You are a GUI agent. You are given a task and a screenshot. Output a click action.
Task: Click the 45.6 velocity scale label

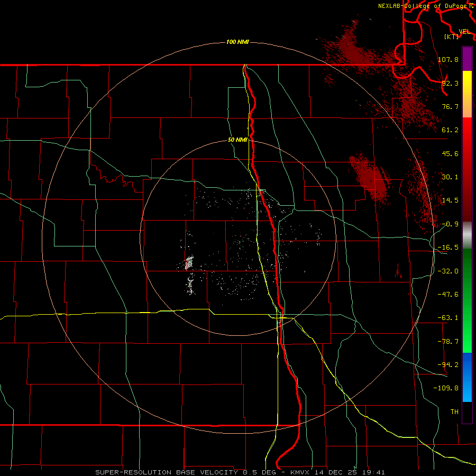tap(450, 153)
